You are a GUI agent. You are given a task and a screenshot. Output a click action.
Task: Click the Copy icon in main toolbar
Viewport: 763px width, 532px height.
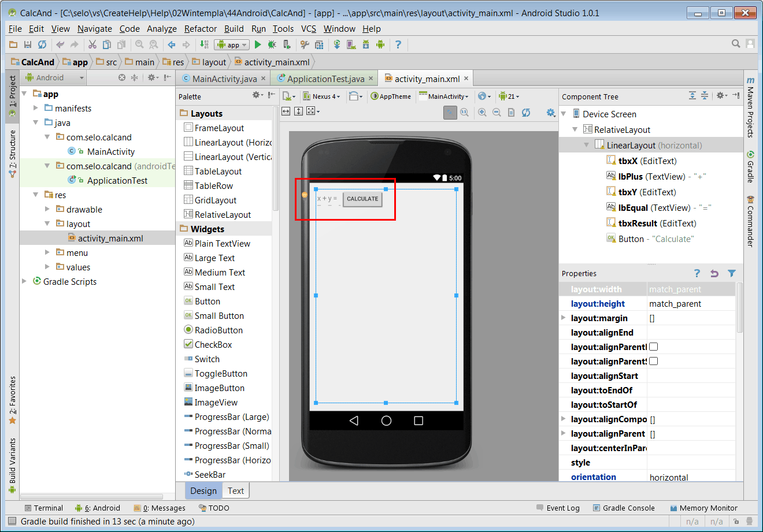click(x=106, y=44)
